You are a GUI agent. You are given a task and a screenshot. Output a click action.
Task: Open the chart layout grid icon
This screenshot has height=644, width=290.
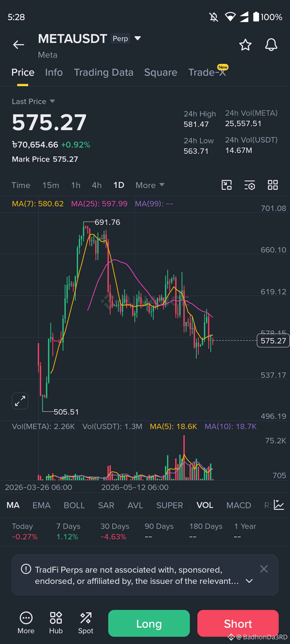click(x=273, y=185)
